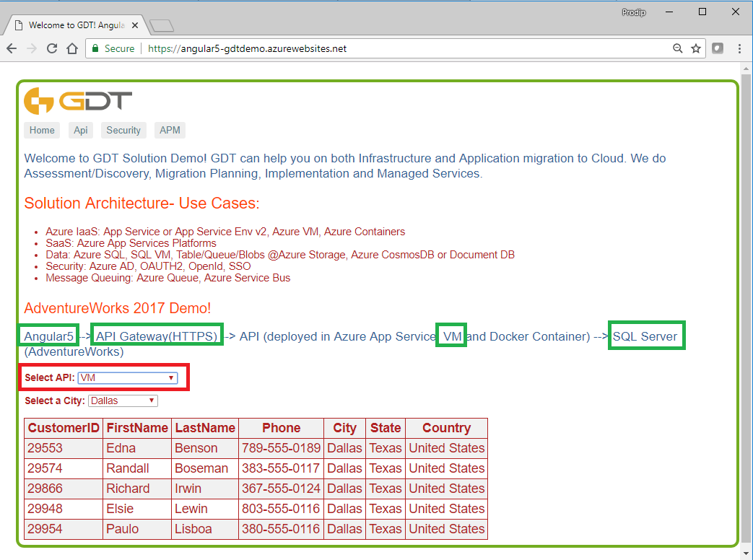753x560 pixels.
Task: Click the LastName column header
Action: (x=205, y=428)
